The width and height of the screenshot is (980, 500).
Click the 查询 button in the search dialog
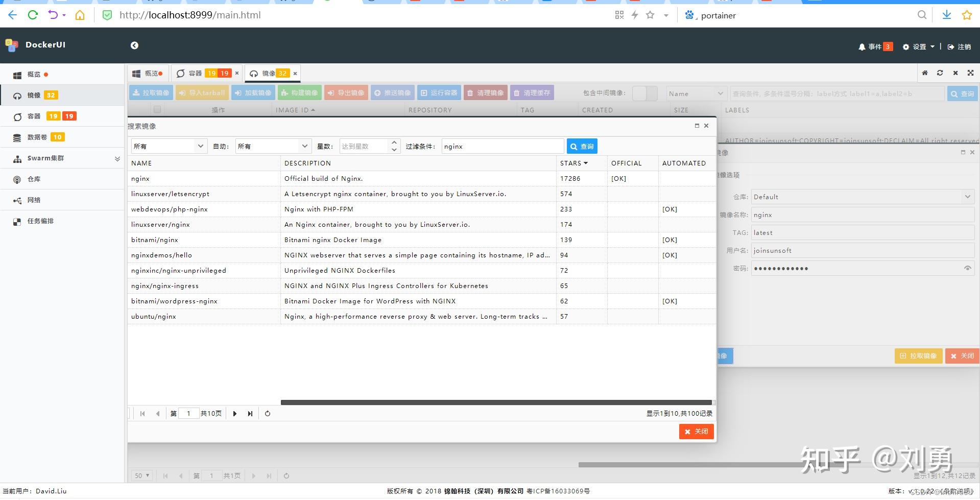point(582,146)
